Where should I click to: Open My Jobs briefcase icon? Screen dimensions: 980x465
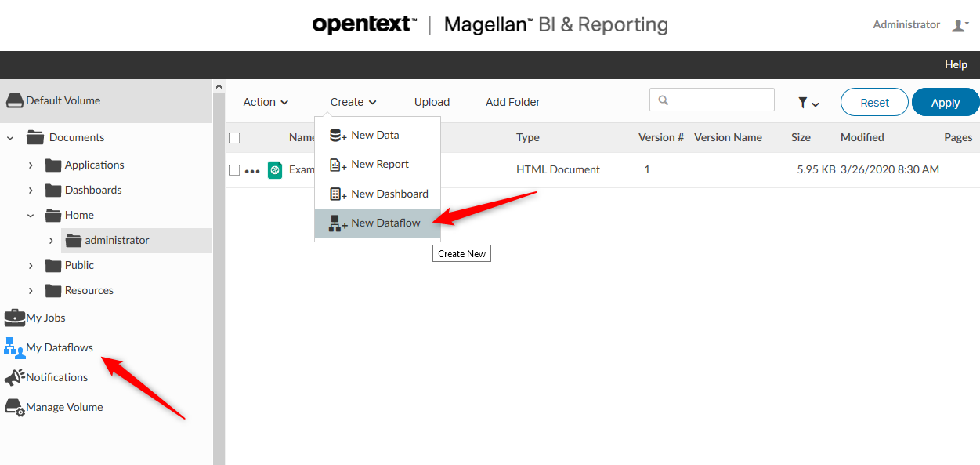tap(14, 318)
